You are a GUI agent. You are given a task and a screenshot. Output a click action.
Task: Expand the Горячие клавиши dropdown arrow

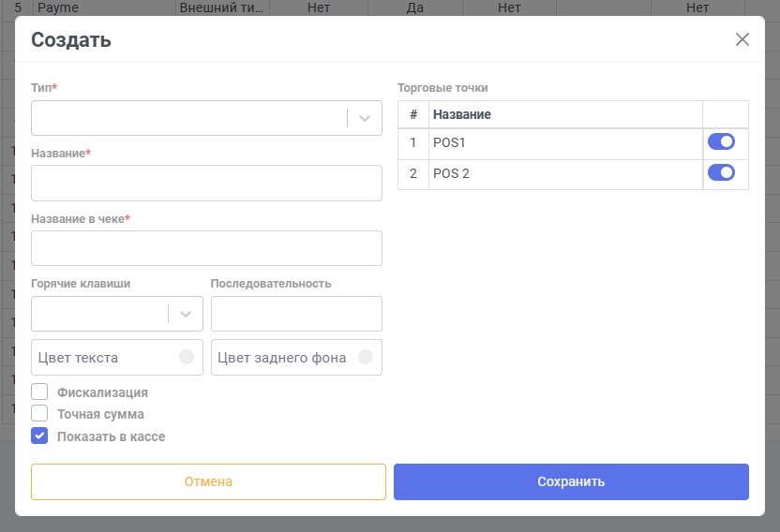(x=186, y=314)
